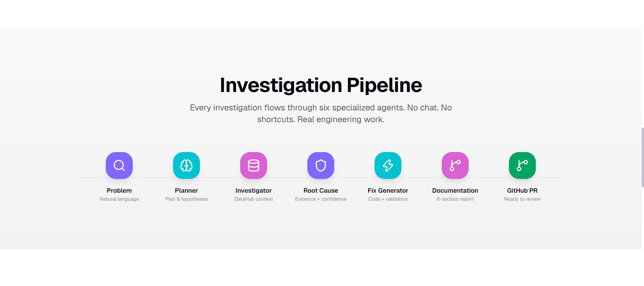Click the Investigation Pipeline heading
644x286 pixels.
(x=321, y=85)
